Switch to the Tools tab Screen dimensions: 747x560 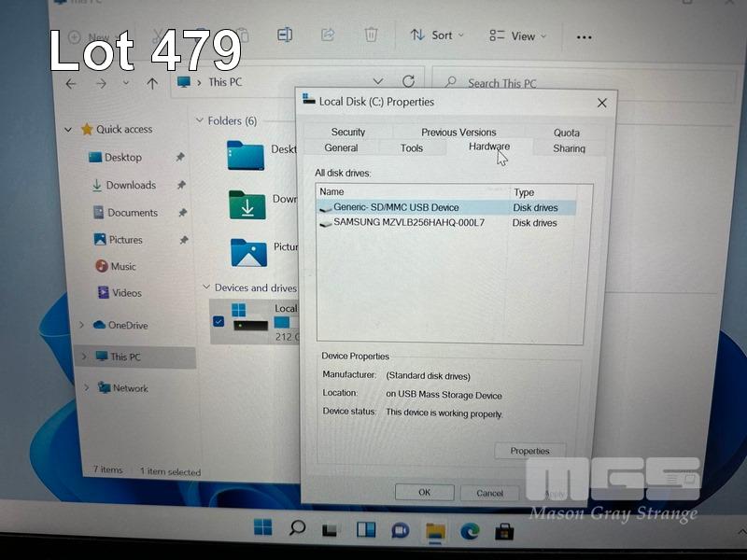[411, 148]
